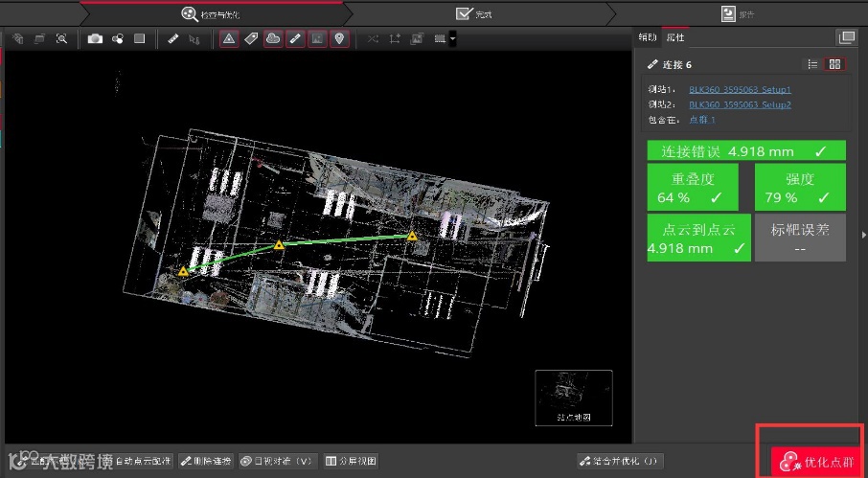Toggle the tag labels display

(251, 39)
